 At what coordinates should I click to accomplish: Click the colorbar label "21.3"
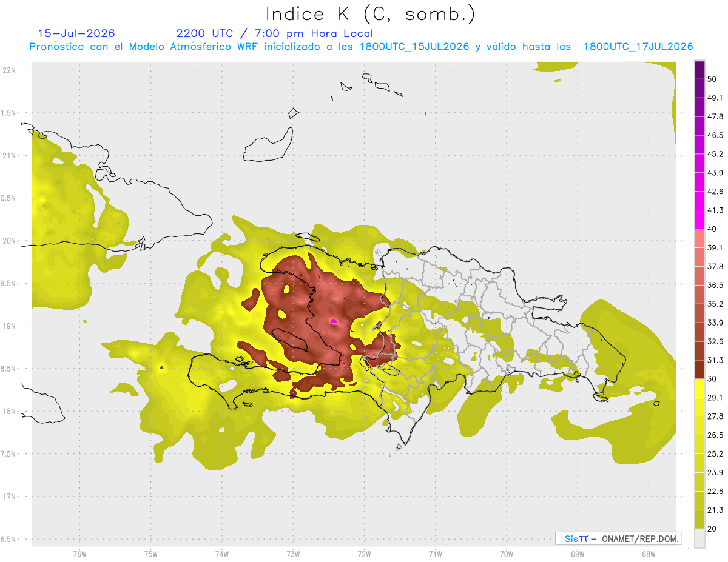715,510
